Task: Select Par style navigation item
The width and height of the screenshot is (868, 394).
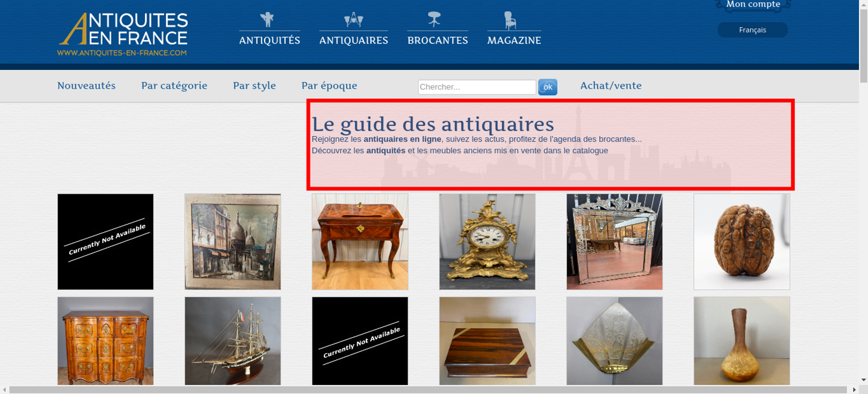Action: pos(254,85)
